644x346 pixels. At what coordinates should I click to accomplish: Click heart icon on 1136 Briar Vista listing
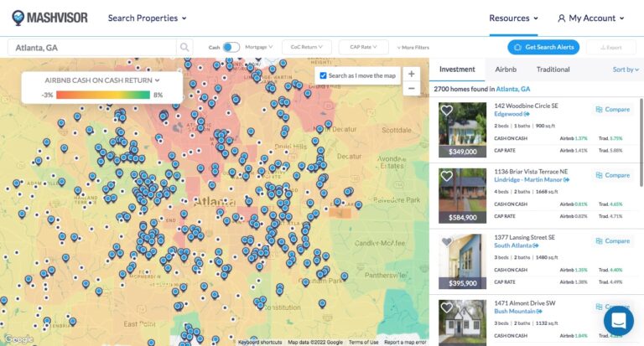pos(447,176)
